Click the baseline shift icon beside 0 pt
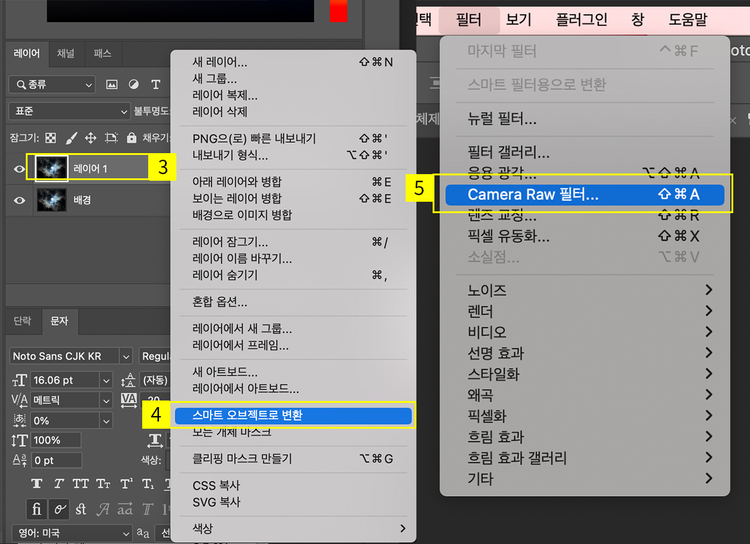The width and height of the screenshot is (750, 544). tap(20, 460)
